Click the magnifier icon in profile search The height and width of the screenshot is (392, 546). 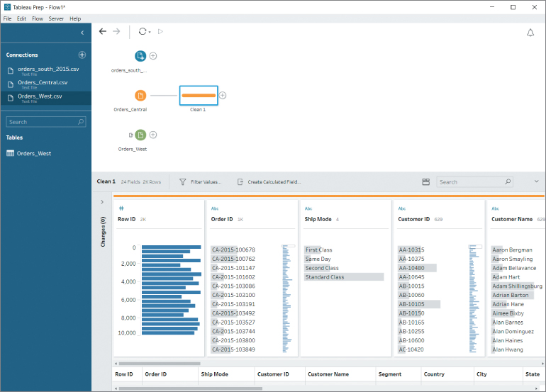click(x=508, y=181)
